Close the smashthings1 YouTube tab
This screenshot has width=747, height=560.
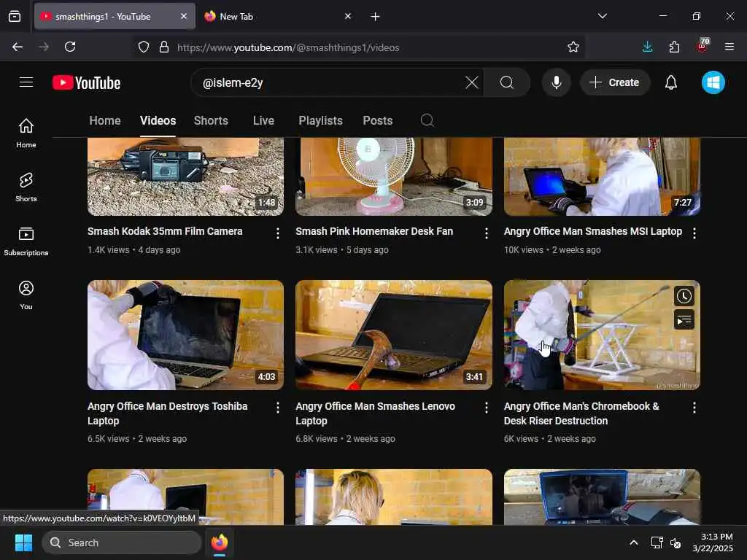point(184,16)
